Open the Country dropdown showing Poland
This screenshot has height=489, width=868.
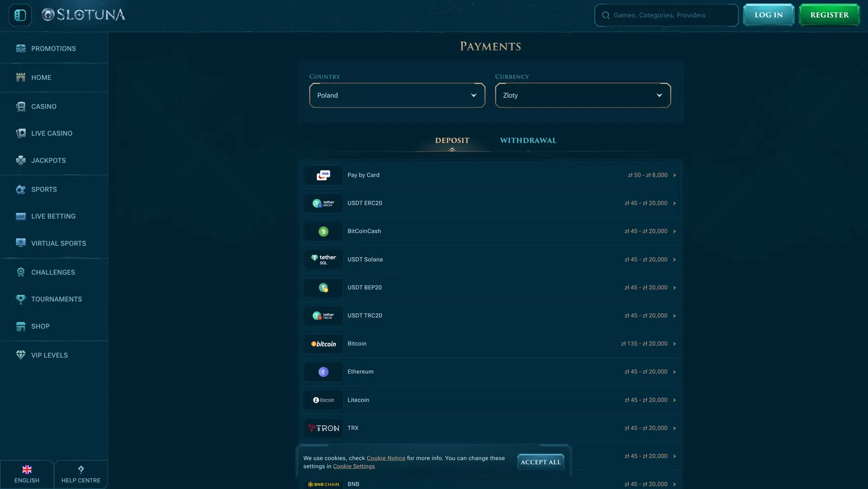pyautogui.click(x=397, y=95)
